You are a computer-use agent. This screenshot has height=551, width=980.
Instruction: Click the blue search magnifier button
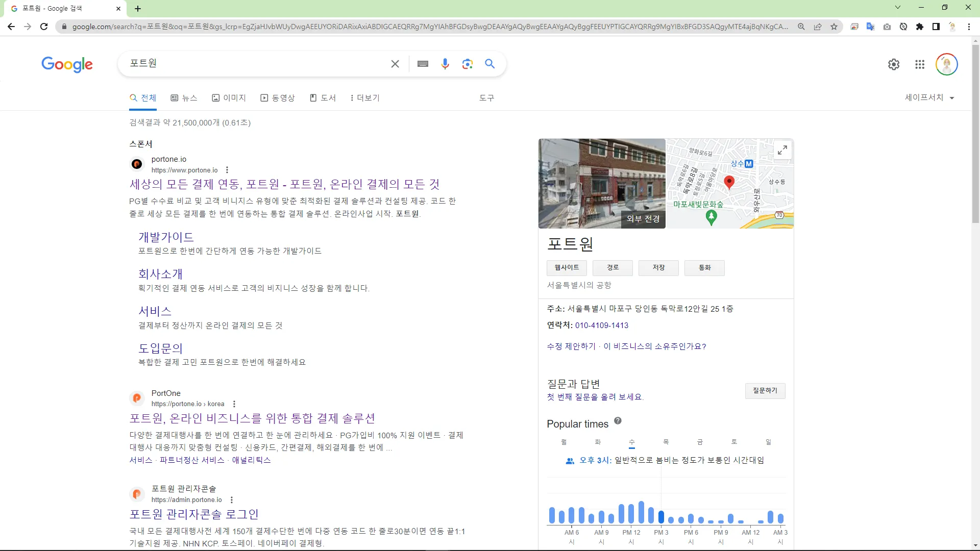pyautogui.click(x=490, y=64)
